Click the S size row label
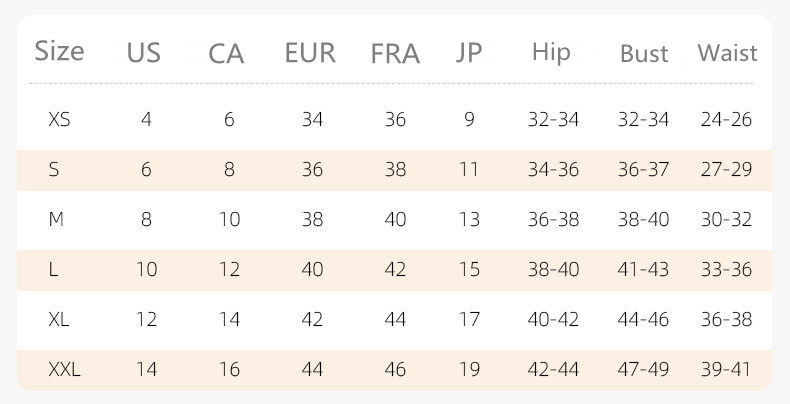 [54, 170]
